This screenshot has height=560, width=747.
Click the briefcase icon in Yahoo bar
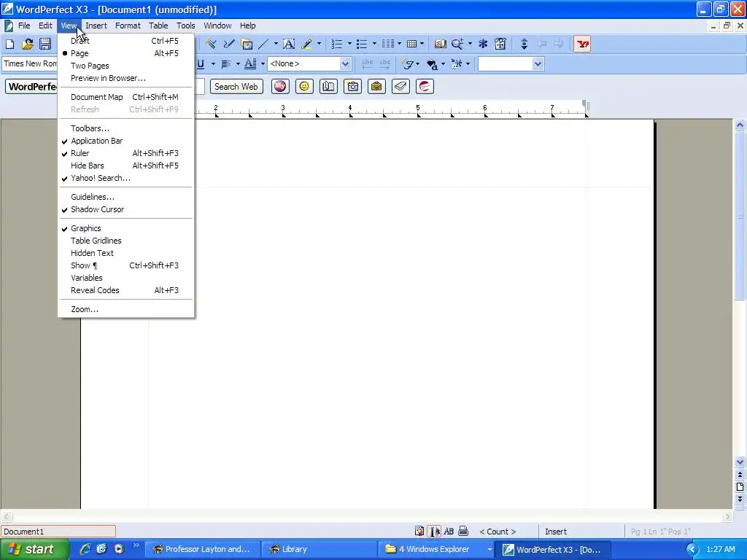pos(376,86)
